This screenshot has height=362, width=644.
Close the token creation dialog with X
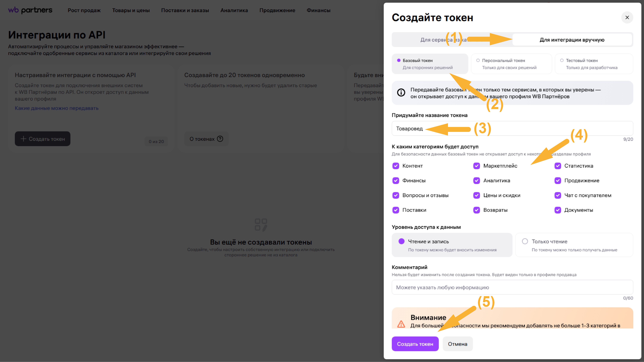(x=627, y=17)
